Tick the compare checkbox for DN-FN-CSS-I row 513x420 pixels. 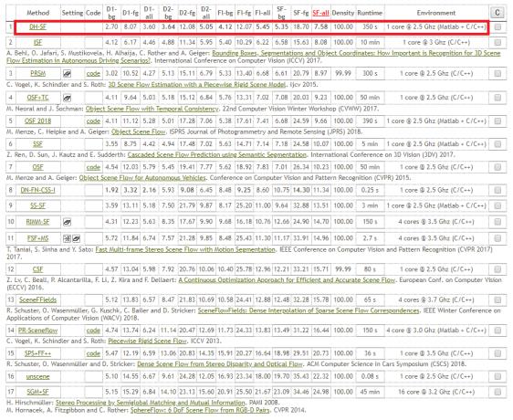coord(497,190)
